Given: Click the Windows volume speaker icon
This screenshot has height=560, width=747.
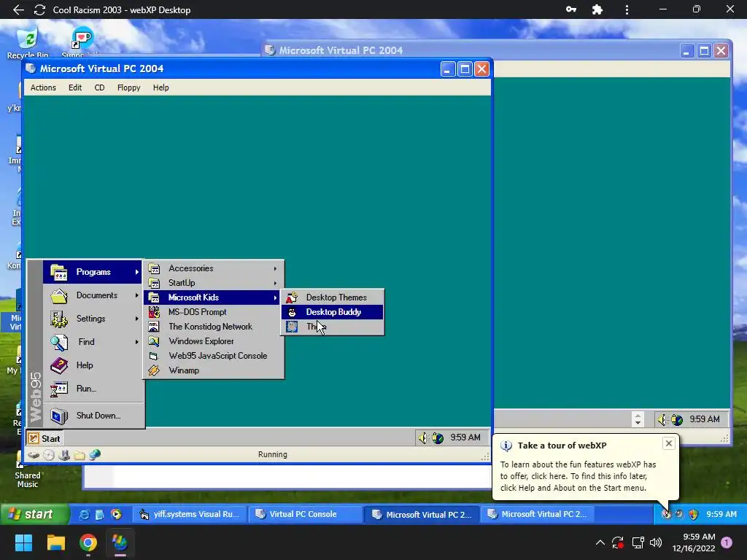Looking at the screenshot, I should pyautogui.click(x=656, y=542).
